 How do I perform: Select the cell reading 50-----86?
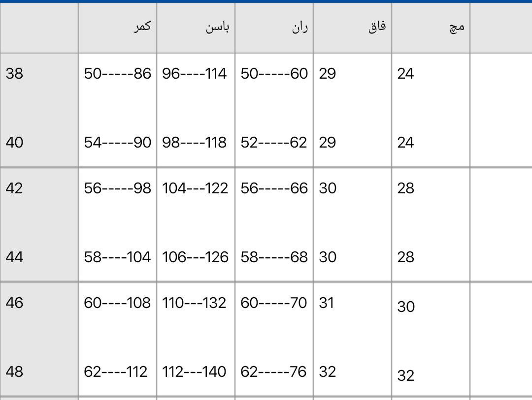pos(117,74)
